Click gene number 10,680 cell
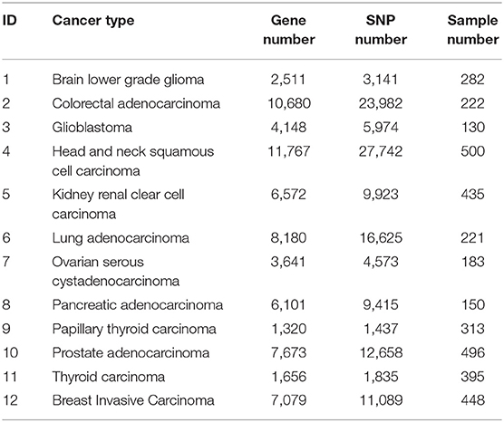The image size is (504, 422). (x=289, y=103)
